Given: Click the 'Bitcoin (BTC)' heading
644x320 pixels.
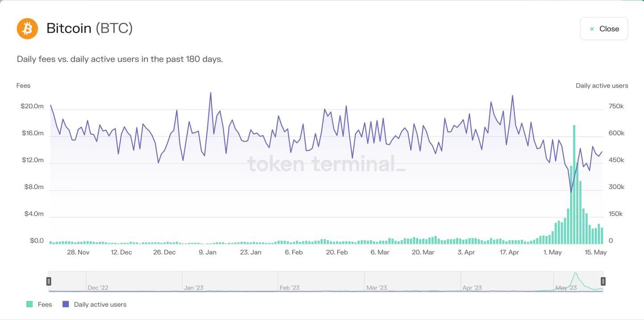Looking at the screenshot, I should click(89, 28).
